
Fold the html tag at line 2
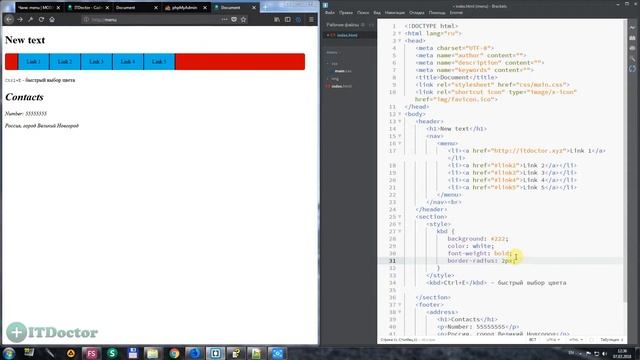click(400, 33)
